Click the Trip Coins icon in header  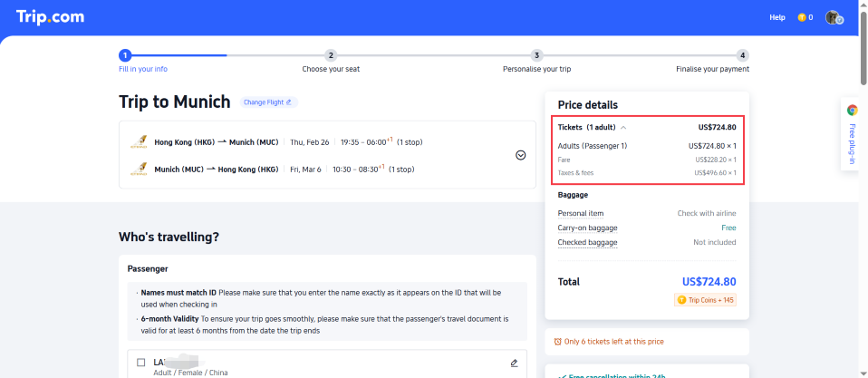click(801, 17)
